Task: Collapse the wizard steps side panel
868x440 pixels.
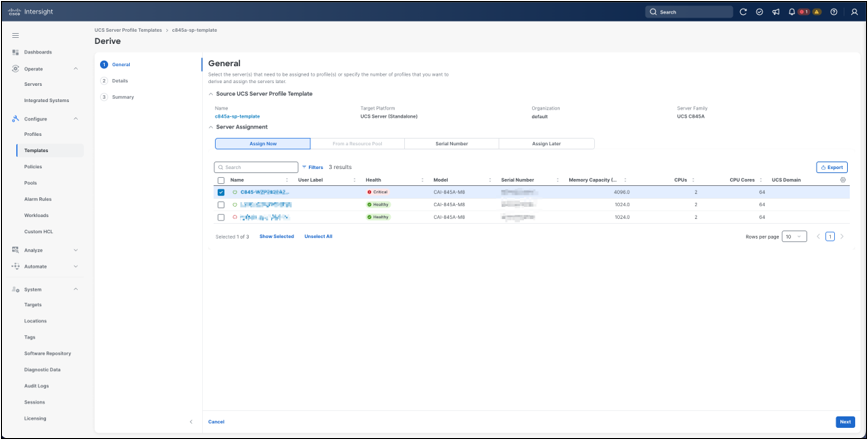Action: 191,422
